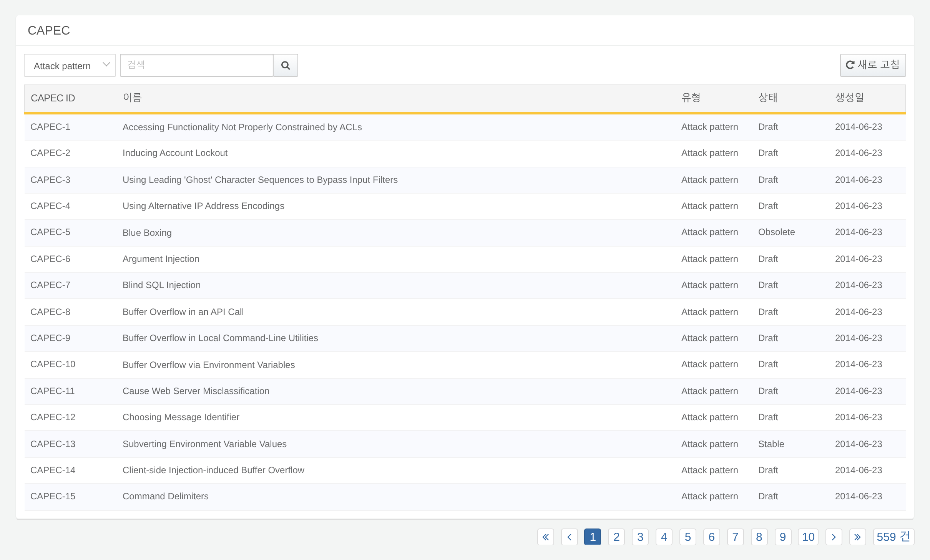Viewport: 930px width, 560px height.
Task: Click the Obsolete status cell
Action: (x=777, y=232)
